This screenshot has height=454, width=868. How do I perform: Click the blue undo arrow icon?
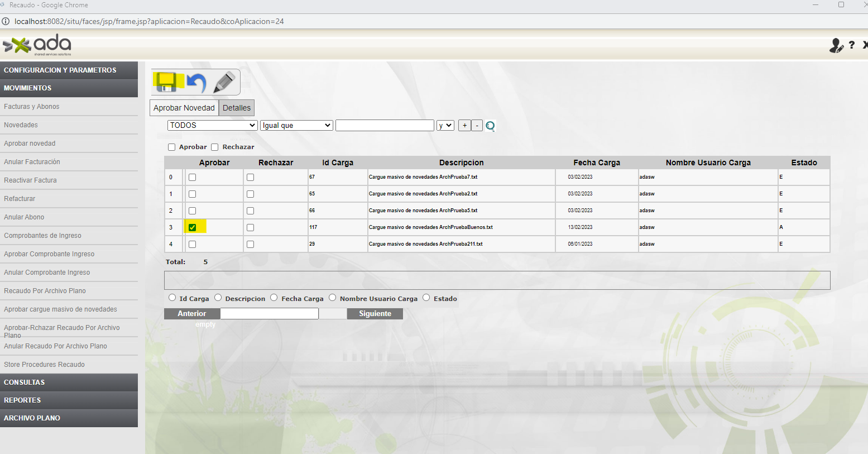point(196,83)
